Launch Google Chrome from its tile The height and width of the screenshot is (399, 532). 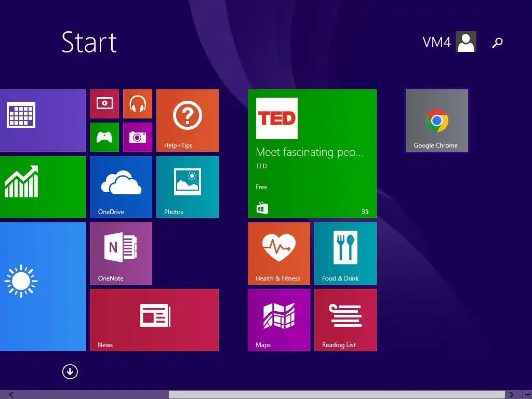point(437,121)
